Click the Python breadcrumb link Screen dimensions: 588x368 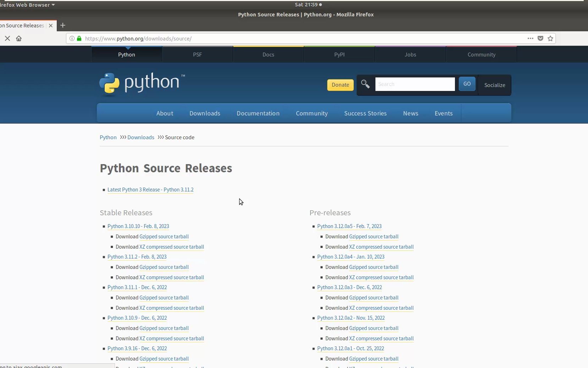[108, 137]
